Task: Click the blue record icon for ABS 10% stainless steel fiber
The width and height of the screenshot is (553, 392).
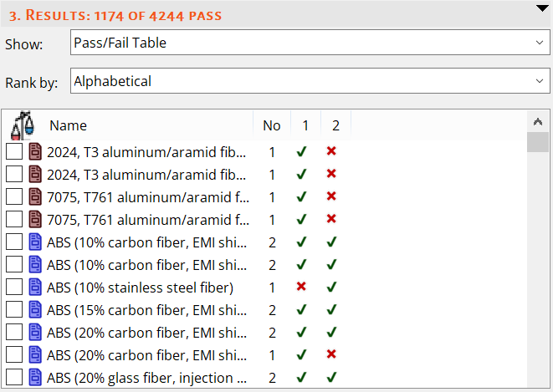Action: click(35, 287)
